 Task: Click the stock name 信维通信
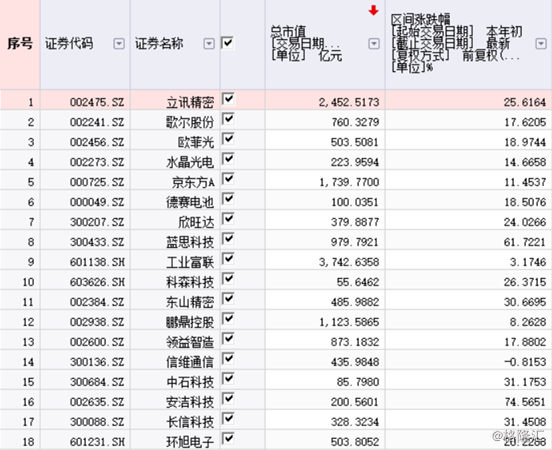tap(190, 362)
